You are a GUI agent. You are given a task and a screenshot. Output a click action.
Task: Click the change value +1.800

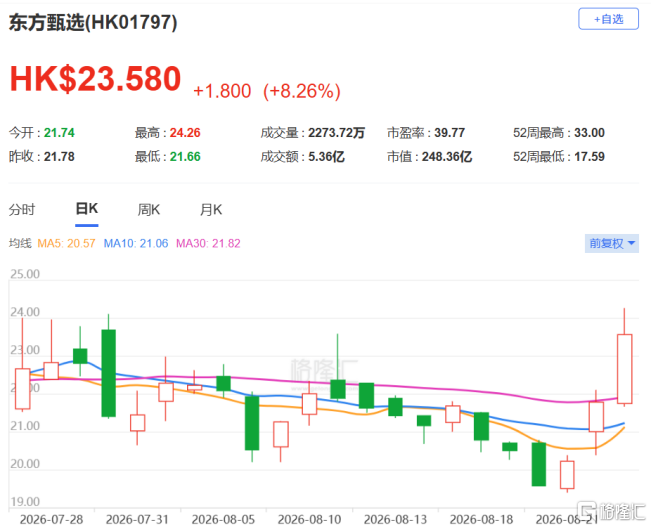click(222, 91)
